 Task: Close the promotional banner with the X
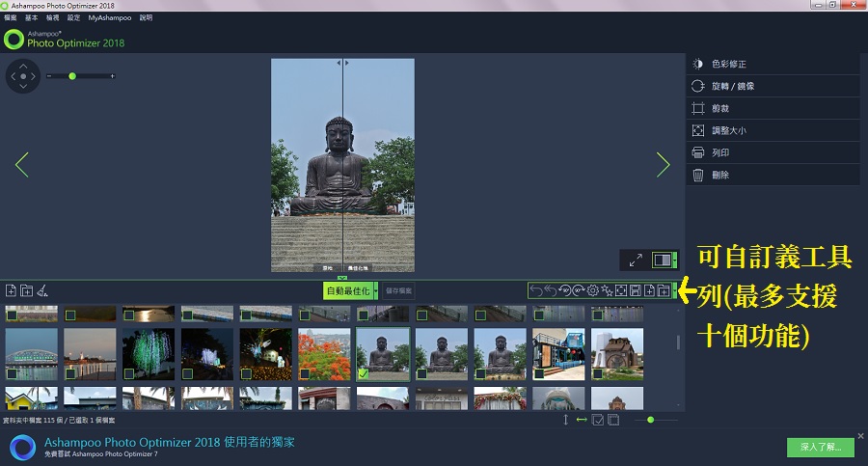click(860, 436)
